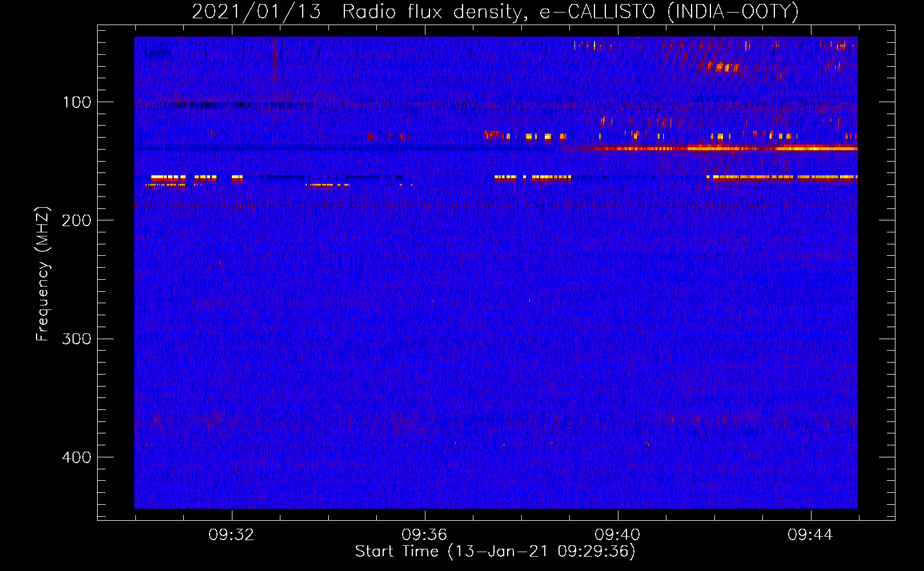The height and width of the screenshot is (571, 924).
Task: Click the 200 MHz frequency tick label
Action: point(77,220)
